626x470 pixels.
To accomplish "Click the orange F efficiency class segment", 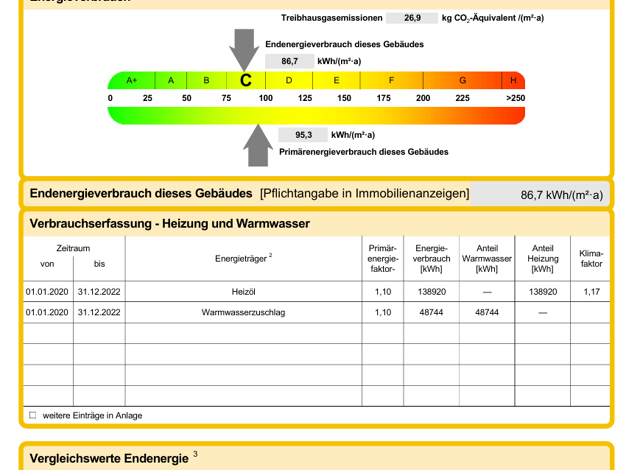I will [391, 80].
